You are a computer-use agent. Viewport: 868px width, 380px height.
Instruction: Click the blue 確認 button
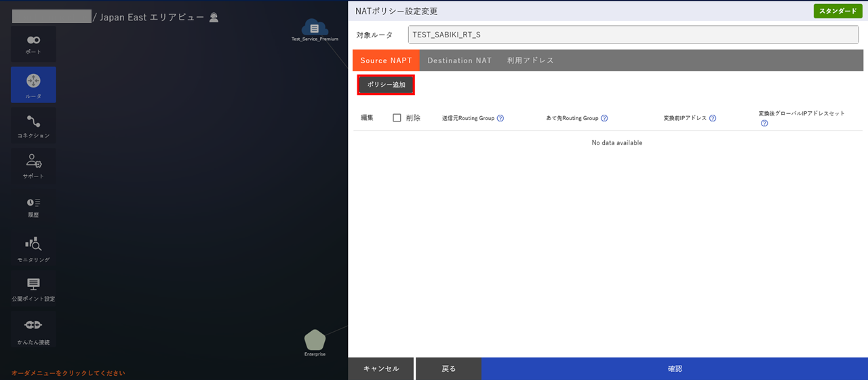click(675, 368)
